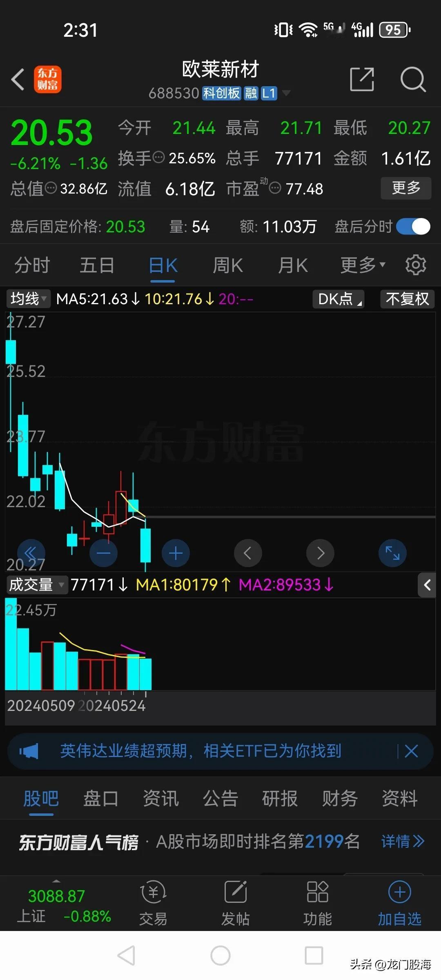Open chart settings gear icon

(416, 265)
